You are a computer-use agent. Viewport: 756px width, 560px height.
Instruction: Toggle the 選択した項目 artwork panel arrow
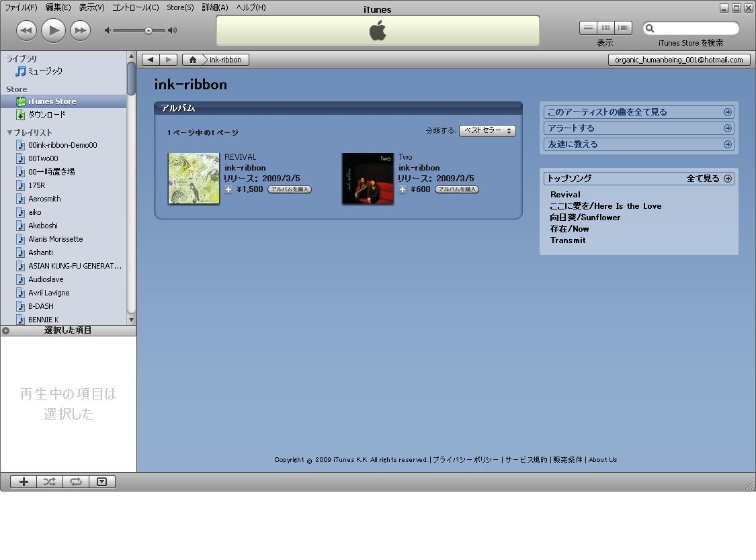coord(6,330)
